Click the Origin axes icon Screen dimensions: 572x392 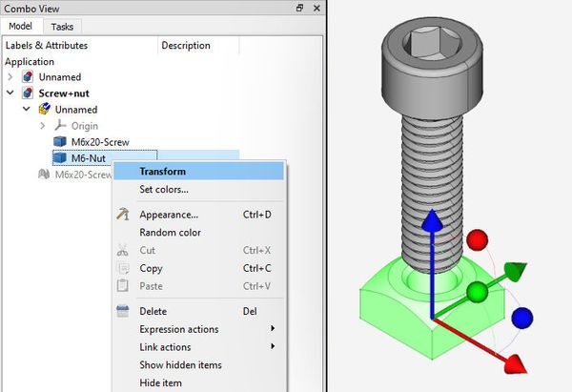[60, 125]
